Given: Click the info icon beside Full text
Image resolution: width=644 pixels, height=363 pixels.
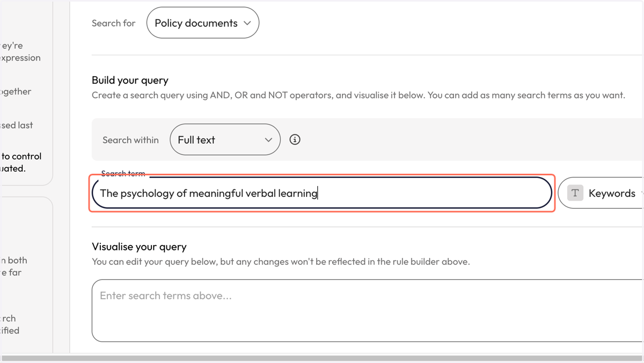Looking at the screenshot, I should tap(295, 140).
